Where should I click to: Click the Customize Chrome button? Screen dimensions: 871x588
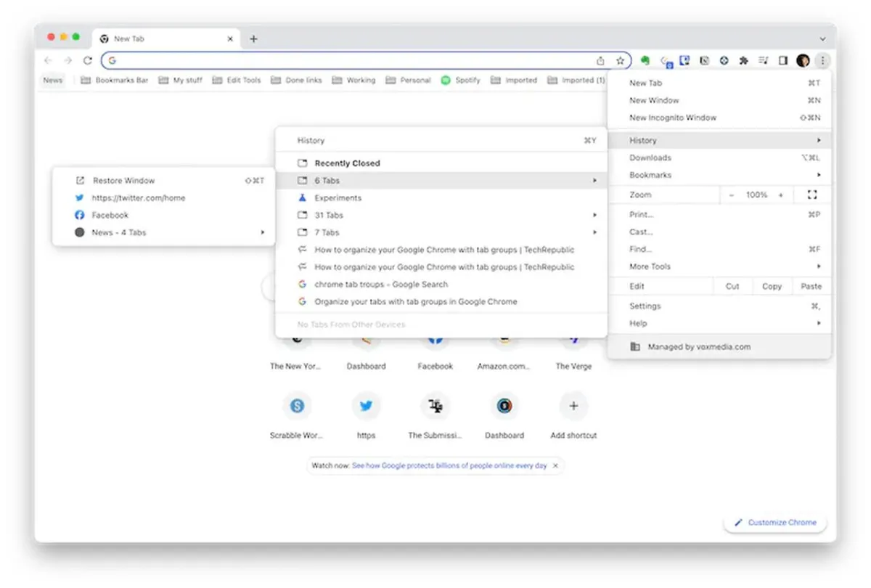pos(775,522)
